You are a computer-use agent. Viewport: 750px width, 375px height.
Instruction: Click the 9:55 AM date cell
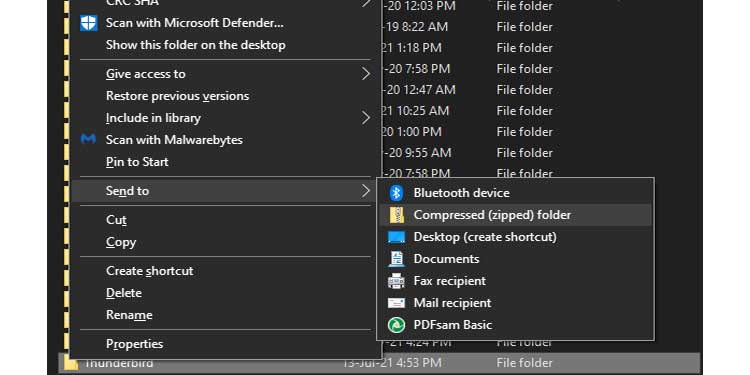pyautogui.click(x=417, y=153)
